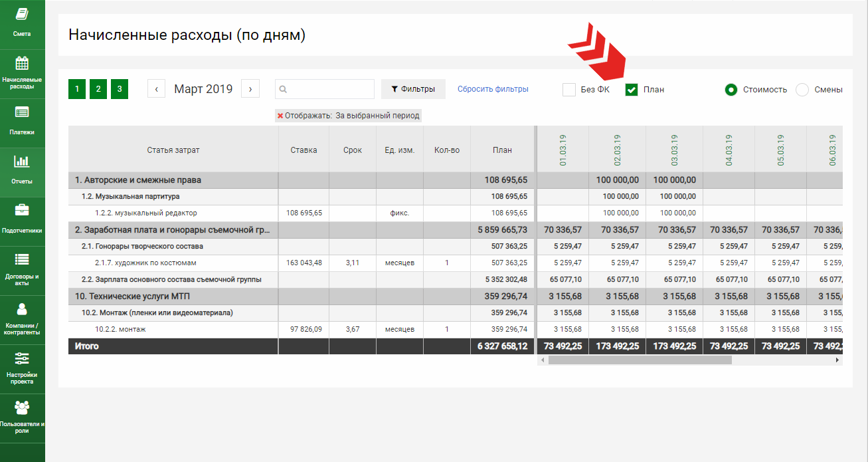The image size is (868, 462).
Task: Switch to level 3 view button
Action: 120,89
